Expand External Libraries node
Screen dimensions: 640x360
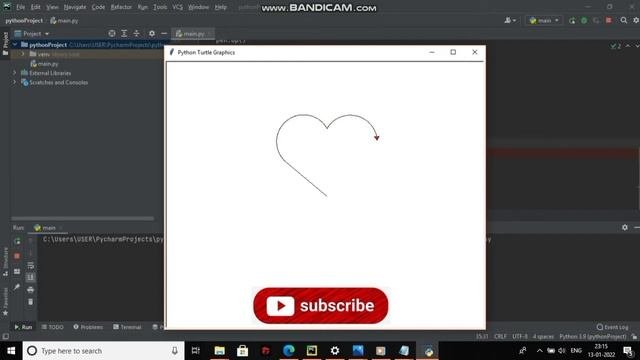point(15,73)
